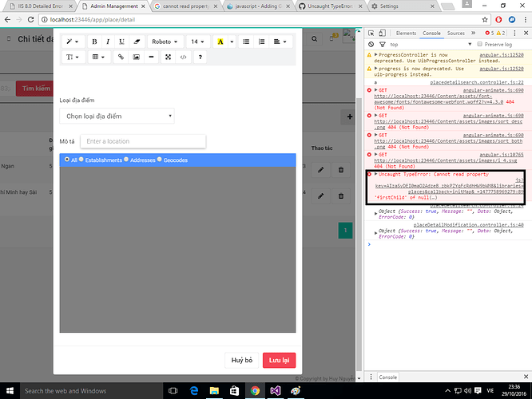Click the Lưu lại save button
The height and width of the screenshot is (399, 532).
tap(280, 360)
